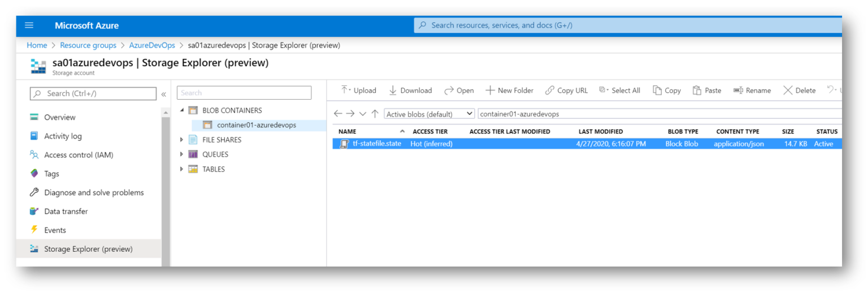Viewport: 868px width, 296px height.
Task: Click the Data transfer icon
Action: tap(34, 211)
